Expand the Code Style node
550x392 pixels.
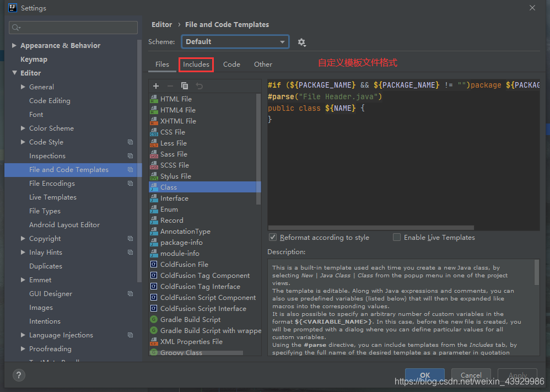(x=23, y=142)
